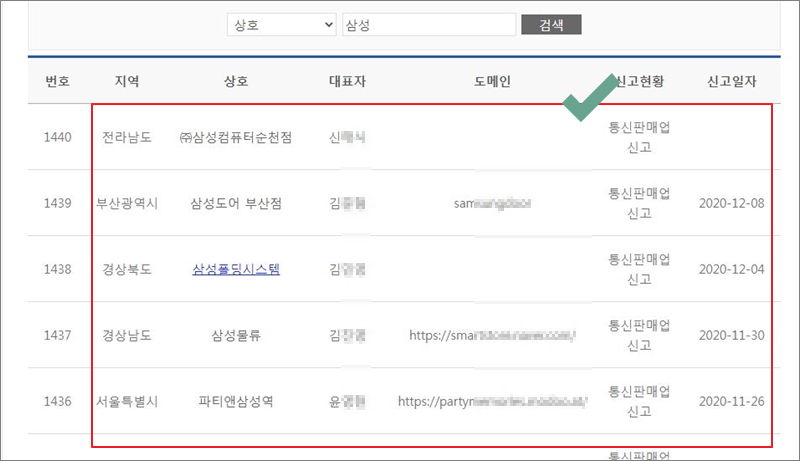Select the 도메인 column header

click(x=492, y=81)
